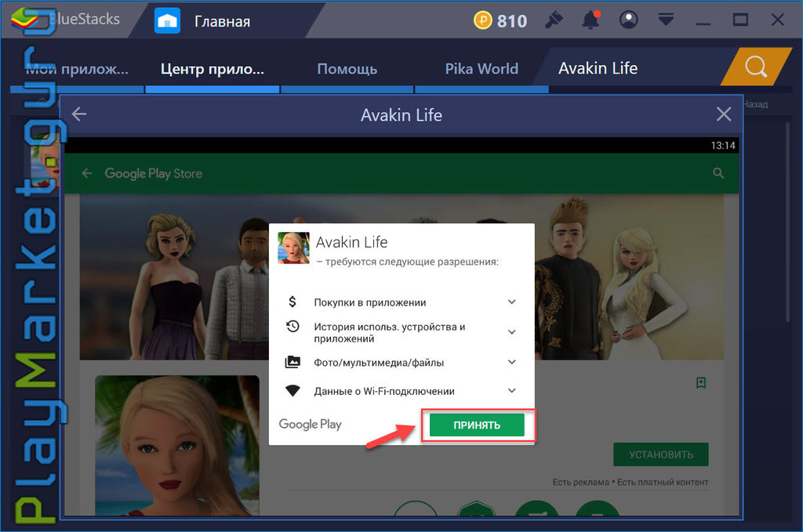The height and width of the screenshot is (532, 803).
Task: Close the Avakin Life panel
Action: 724,114
